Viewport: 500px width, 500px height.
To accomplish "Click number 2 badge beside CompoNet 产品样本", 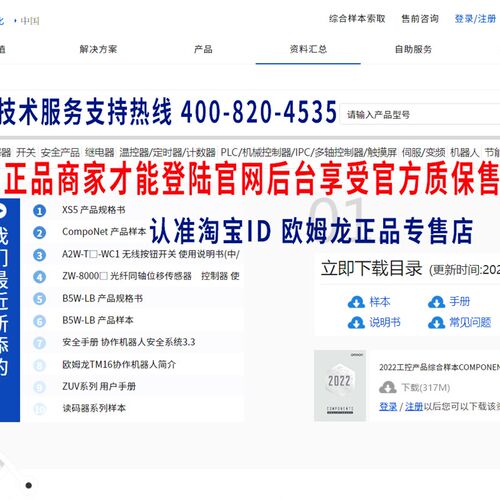I will point(40,233).
